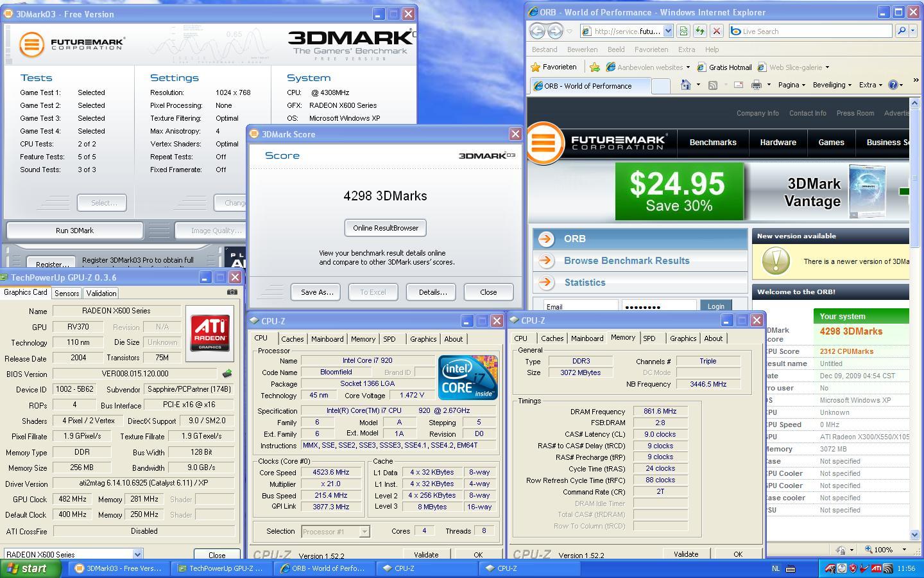Viewport: 924px width, 578px height.
Task: Switch to the GPU-Z Validation tab
Action: coord(101,293)
